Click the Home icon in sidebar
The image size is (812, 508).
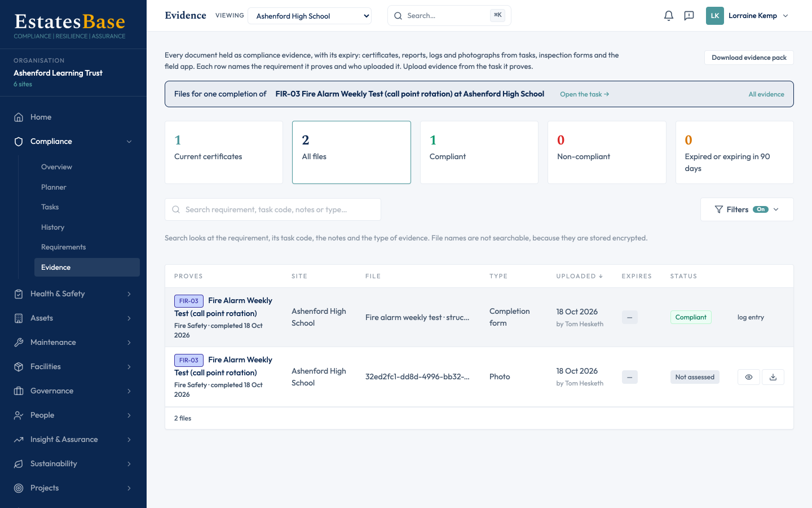click(x=19, y=117)
